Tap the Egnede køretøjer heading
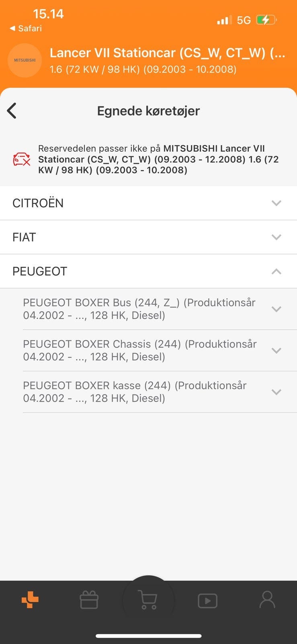 point(148,111)
